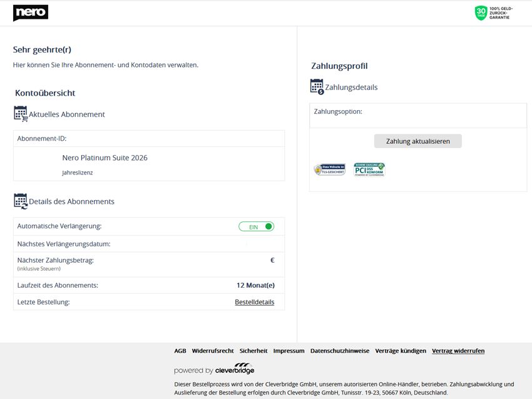532x399 pixels.
Task: Click the euro symbol in payment amount row
Action: (x=272, y=260)
